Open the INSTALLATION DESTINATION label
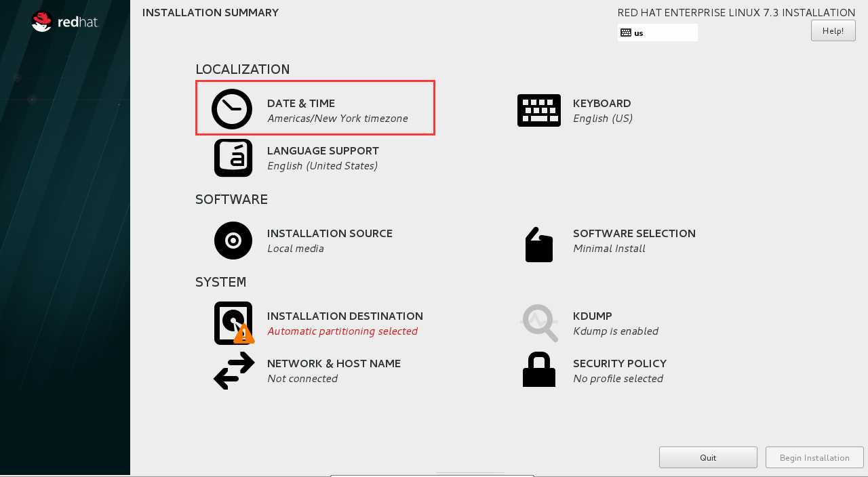Image resolution: width=868 pixels, height=477 pixels. pos(345,316)
